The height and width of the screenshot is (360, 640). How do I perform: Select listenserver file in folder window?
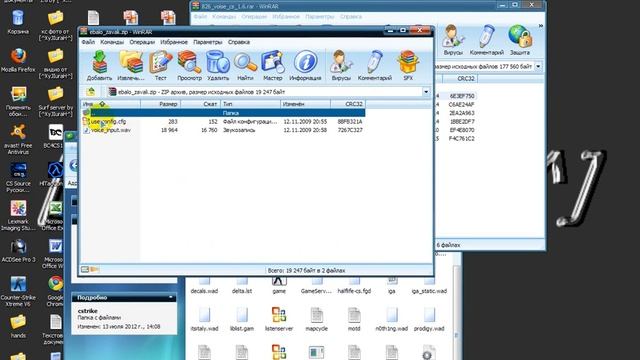[x=279, y=319]
